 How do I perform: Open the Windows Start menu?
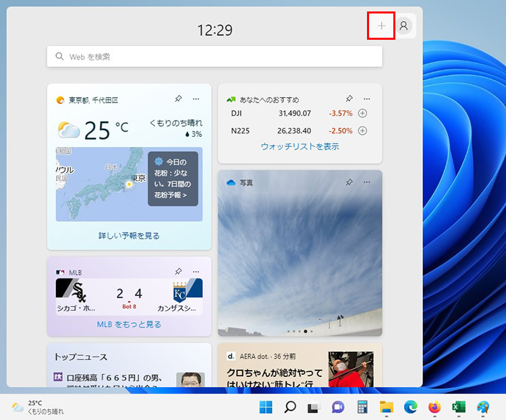(x=266, y=407)
